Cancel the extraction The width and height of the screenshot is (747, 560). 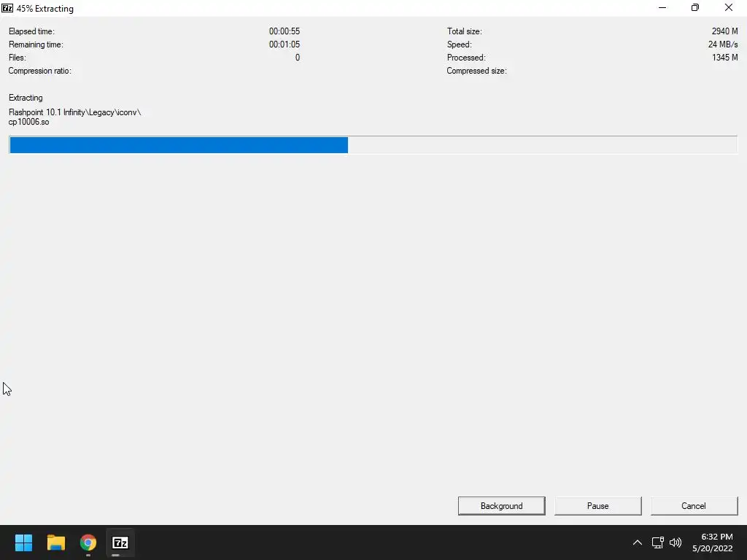click(694, 506)
